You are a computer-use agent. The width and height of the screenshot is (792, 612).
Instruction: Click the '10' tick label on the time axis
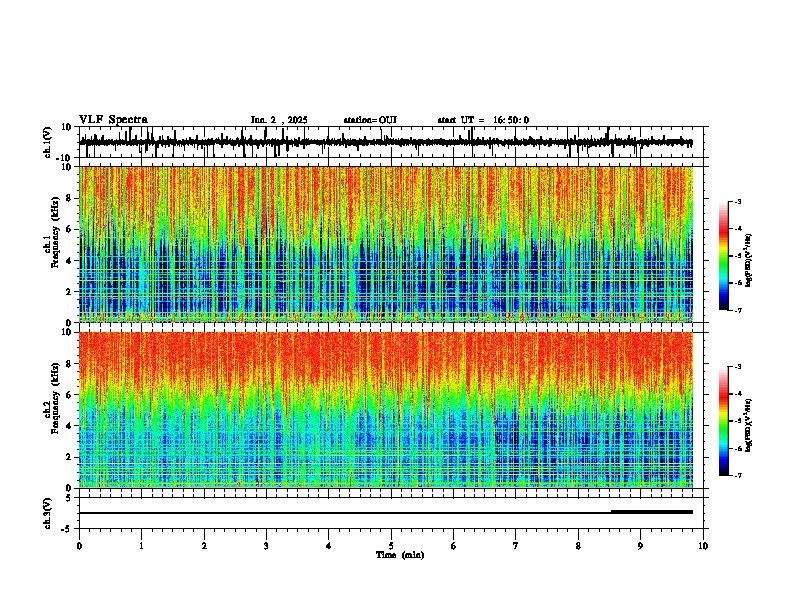tap(703, 546)
